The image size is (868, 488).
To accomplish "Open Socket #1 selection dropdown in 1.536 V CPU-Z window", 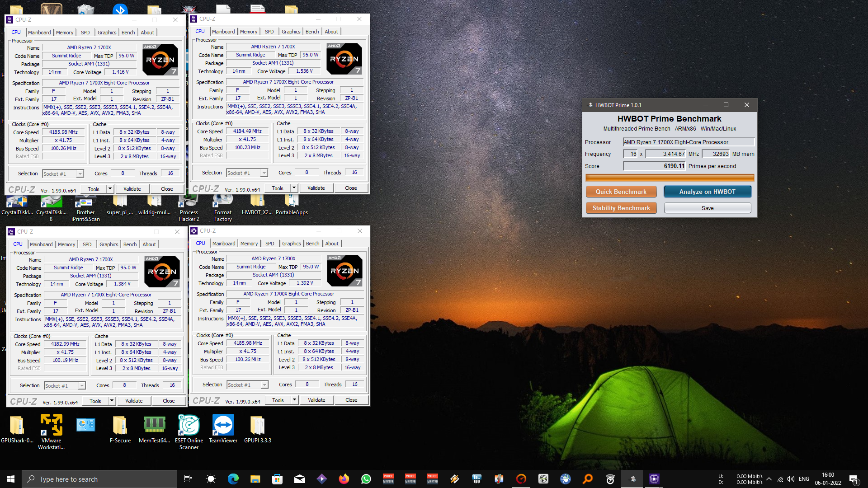I will pos(247,173).
